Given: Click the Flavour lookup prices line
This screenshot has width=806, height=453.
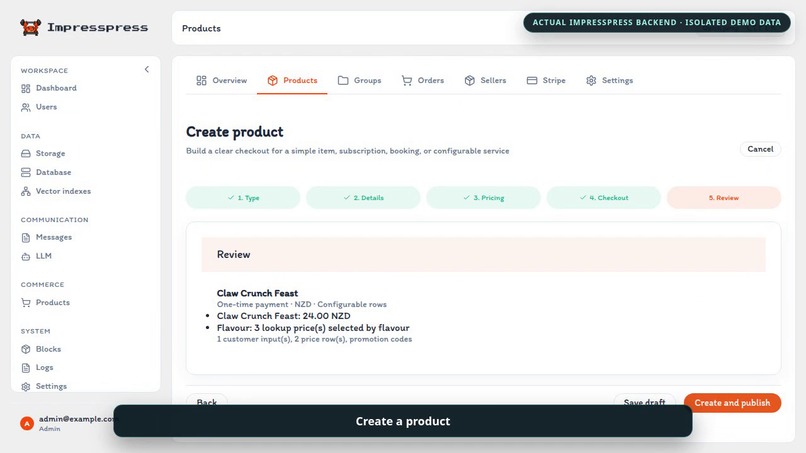Looking at the screenshot, I should [x=313, y=328].
